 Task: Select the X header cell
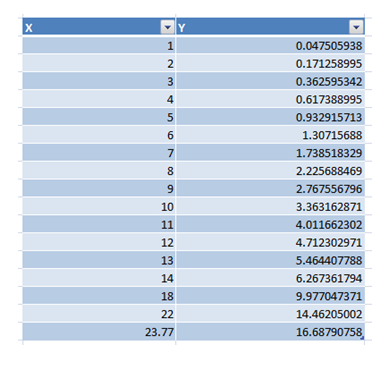click(x=99, y=27)
